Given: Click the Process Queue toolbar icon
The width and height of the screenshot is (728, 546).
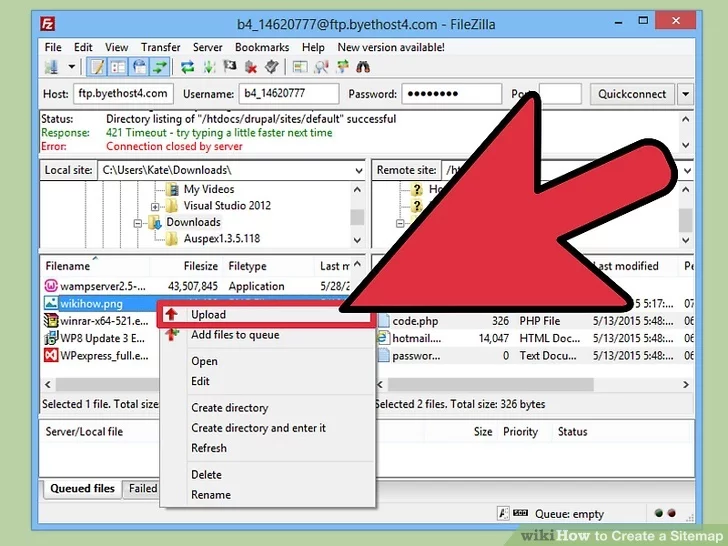Looking at the screenshot, I should tap(209, 67).
